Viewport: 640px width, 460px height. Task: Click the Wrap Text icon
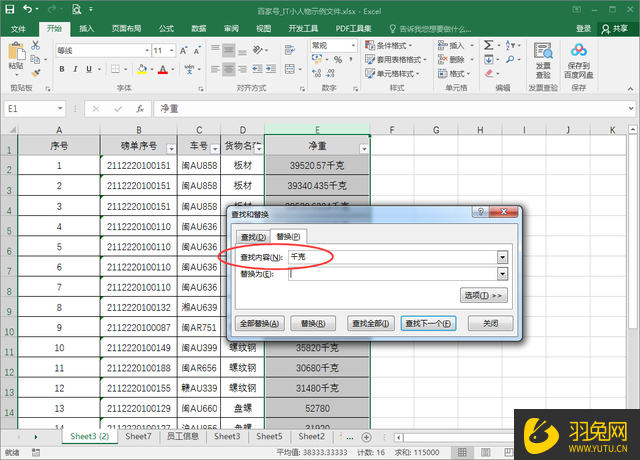pos(290,50)
